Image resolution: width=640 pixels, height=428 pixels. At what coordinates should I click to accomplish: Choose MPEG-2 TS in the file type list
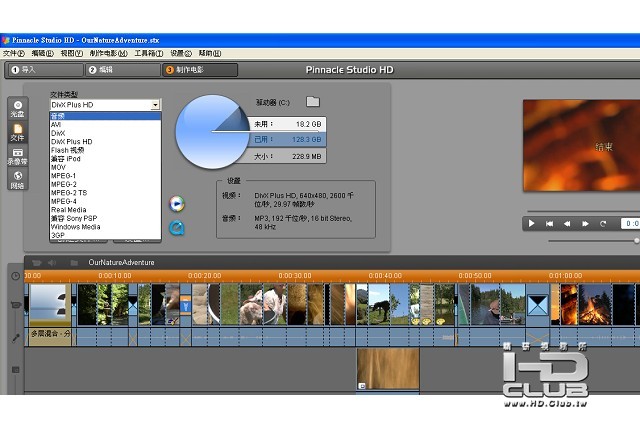(105, 193)
